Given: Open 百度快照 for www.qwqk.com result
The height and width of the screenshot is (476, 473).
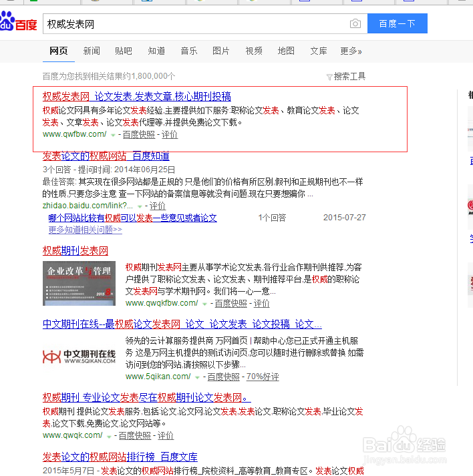Looking at the screenshot, I should click(x=135, y=436).
